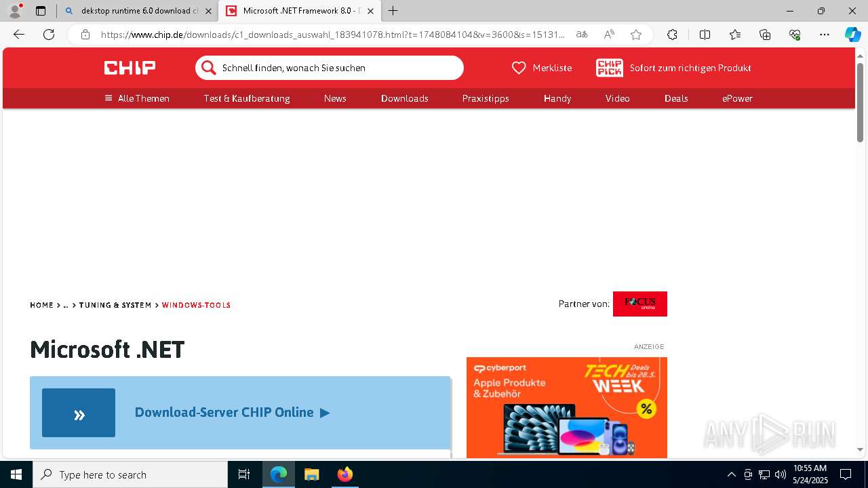This screenshot has height=488, width=868.
Task: Open Copilot sidebar icon
Action: tap(852, 35)
